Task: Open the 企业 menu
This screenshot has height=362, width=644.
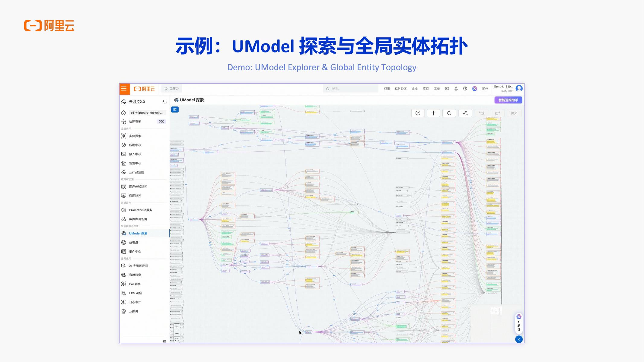Action: coord(415,89)
